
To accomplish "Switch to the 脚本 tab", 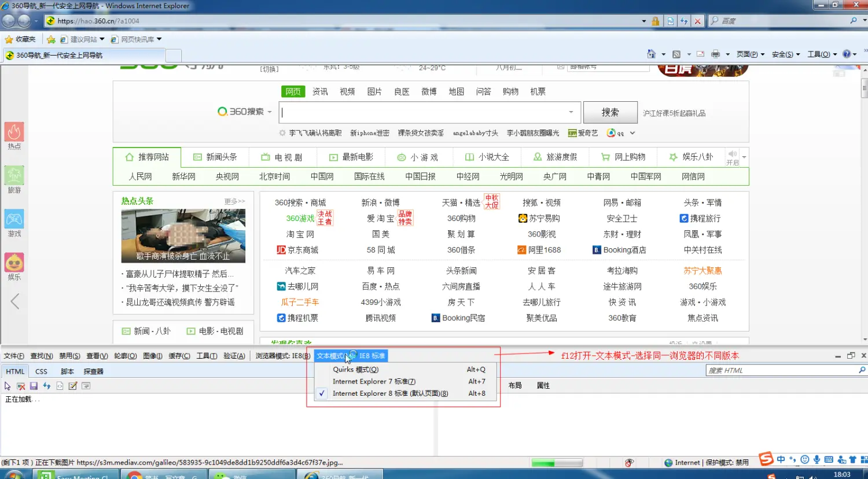I will [67, 371].
